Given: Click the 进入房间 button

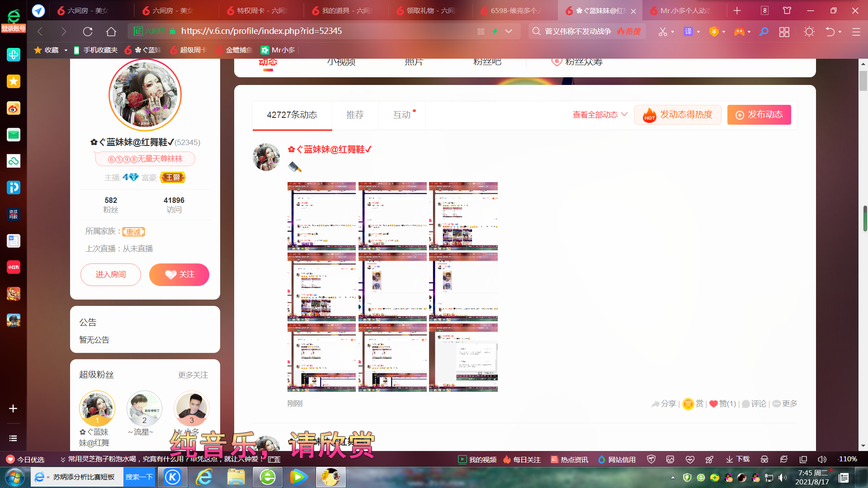Looking at the screenshot, I should [x=111, y=275].
